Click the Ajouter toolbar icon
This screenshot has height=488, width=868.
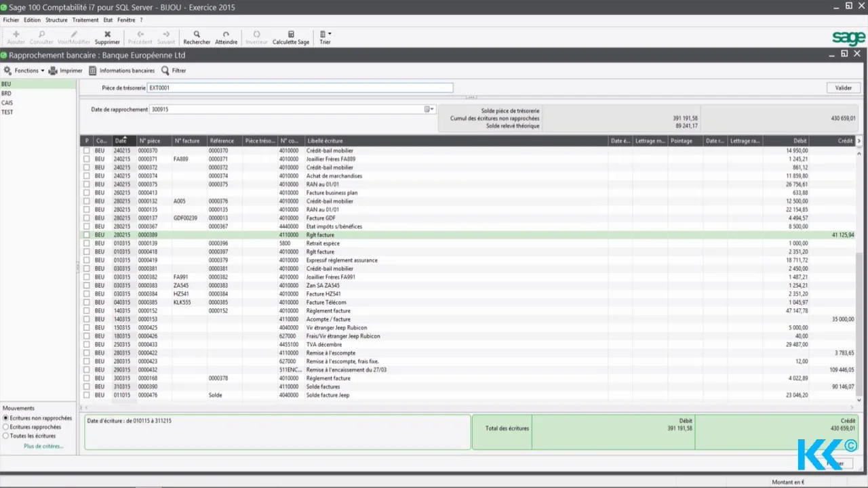tap(16, 34)
